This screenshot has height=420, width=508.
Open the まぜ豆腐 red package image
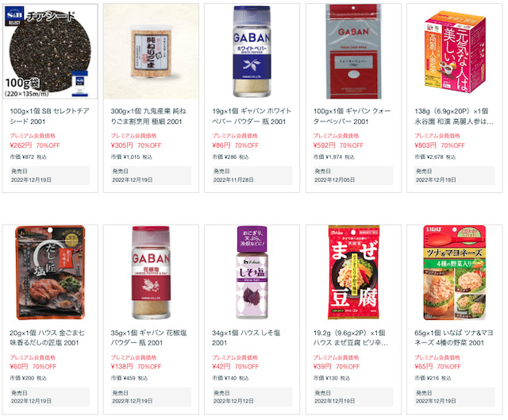coord(353,272)
